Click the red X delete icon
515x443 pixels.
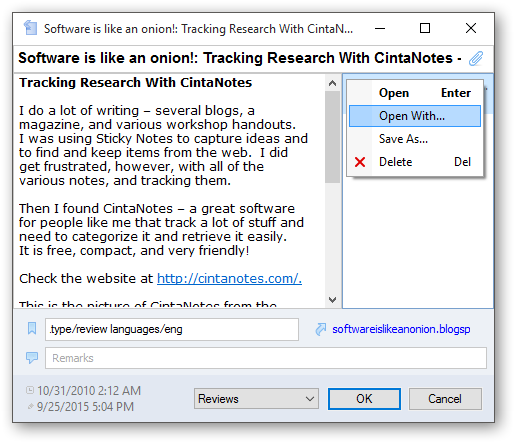360,162
